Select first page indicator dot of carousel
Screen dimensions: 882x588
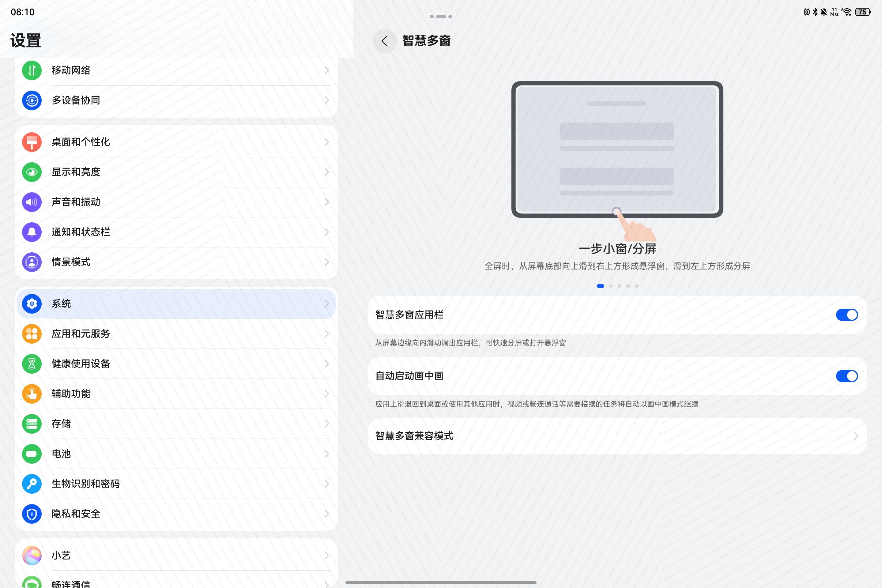pyautogui.click(x=600, y=286)
